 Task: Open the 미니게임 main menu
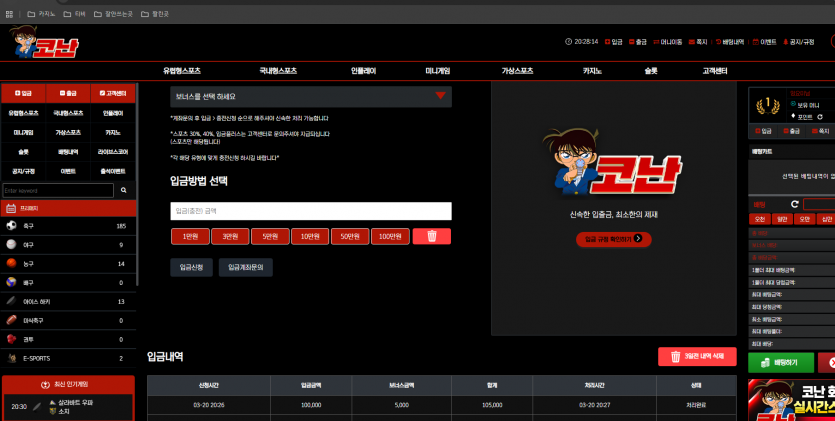tap(438, 71)
